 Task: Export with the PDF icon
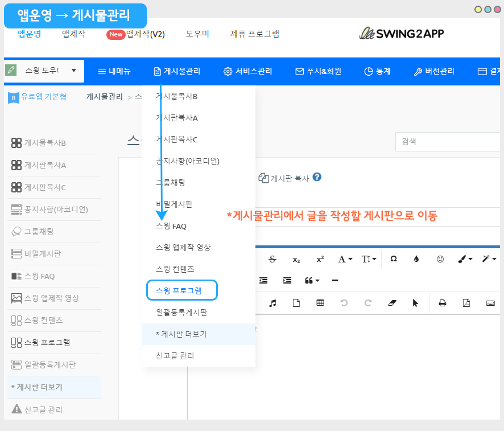click(466, 303)
